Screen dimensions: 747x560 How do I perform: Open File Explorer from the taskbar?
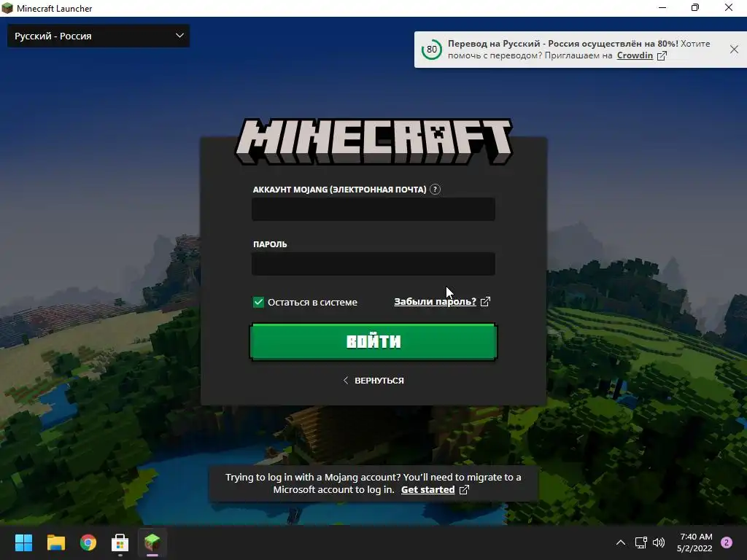[55, 542]
